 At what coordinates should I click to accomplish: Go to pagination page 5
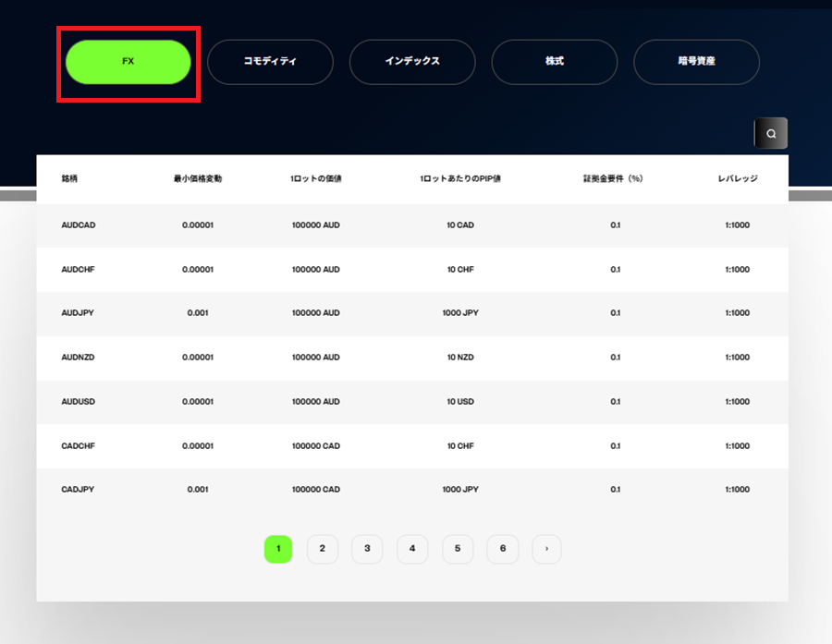(x=458, y=549)
